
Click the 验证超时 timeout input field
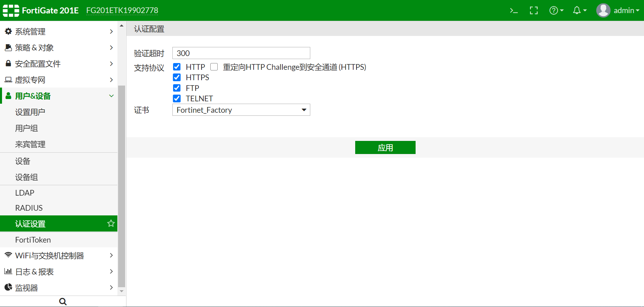(241, 53)
